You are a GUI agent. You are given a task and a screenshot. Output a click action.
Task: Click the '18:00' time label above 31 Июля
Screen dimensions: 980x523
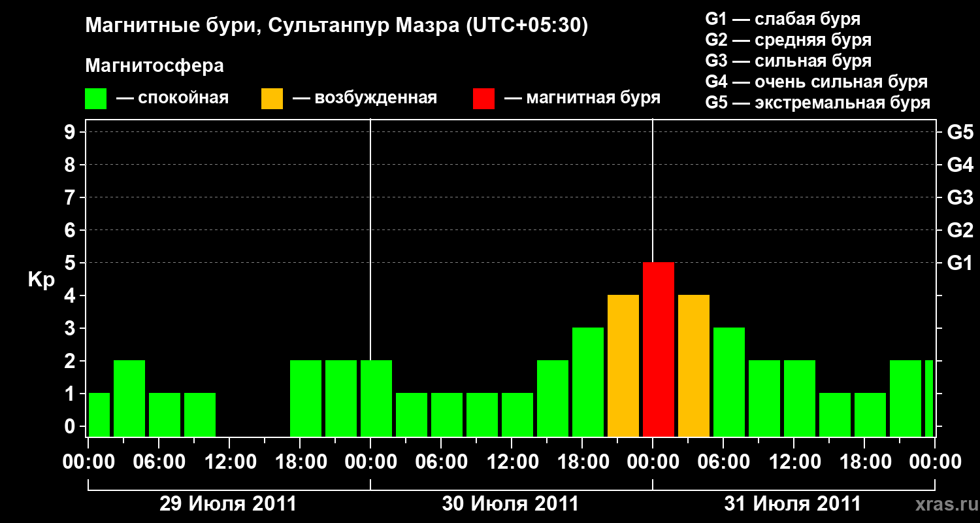click(864, 462)
